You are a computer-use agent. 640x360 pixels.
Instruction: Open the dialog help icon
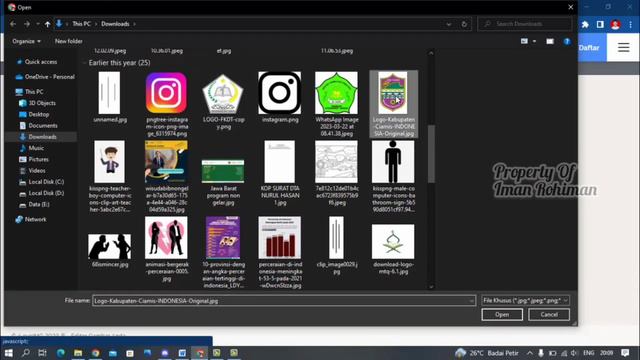pyautogui.click(x=567, y=41)
